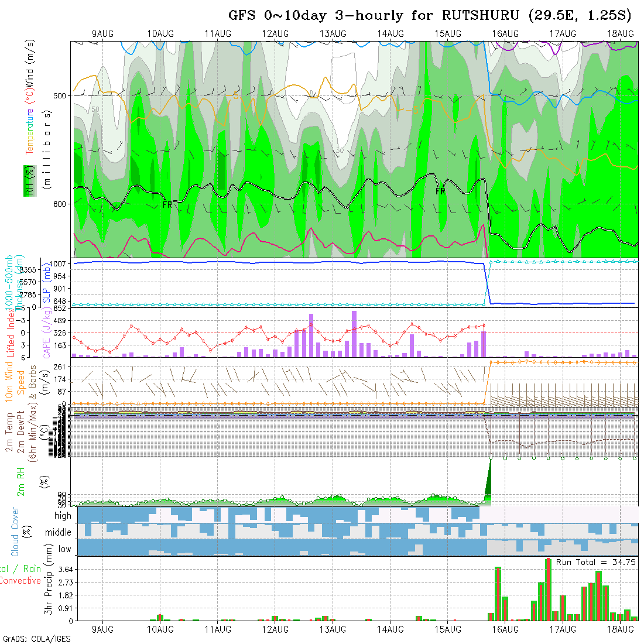Select the 18AUG label on the top date axis

point(621,34)
